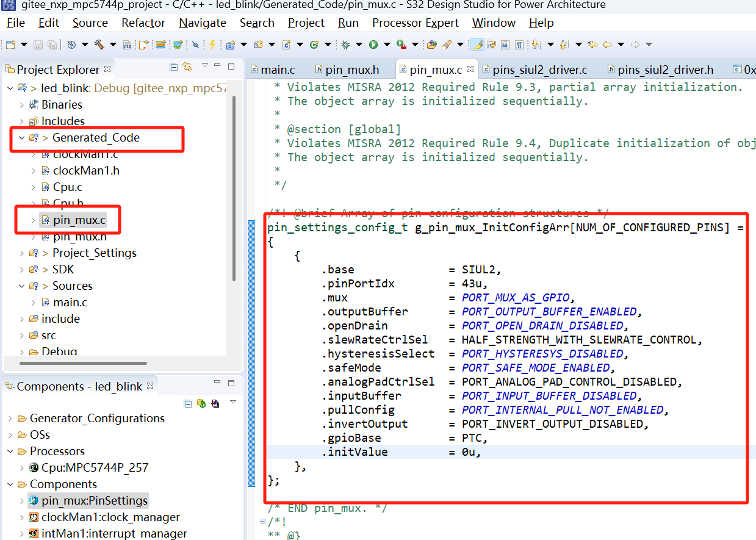Image resolution: width=756 pixels, height=540 pixels.
Task: Click the lightning bolt toolbar icon
Action: (x=212, y=45)
